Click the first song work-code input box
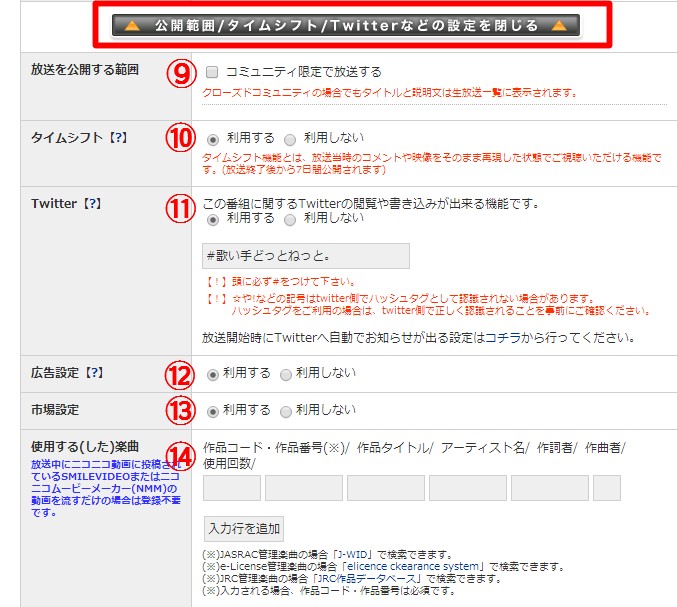 (x=231, y=488)
